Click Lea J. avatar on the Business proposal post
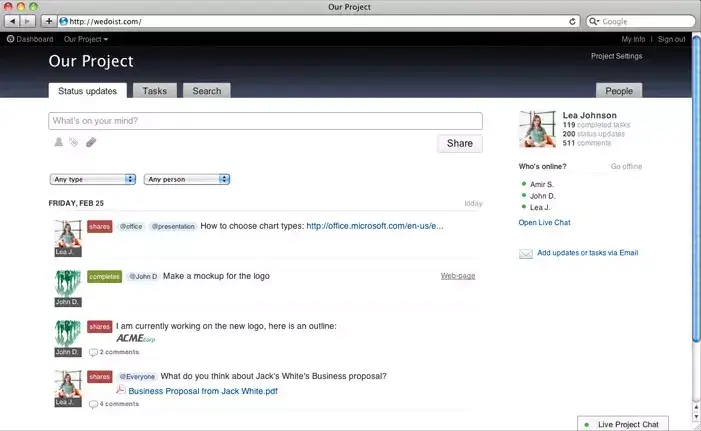This screenshot has height=431, width=701. (68, 389)
